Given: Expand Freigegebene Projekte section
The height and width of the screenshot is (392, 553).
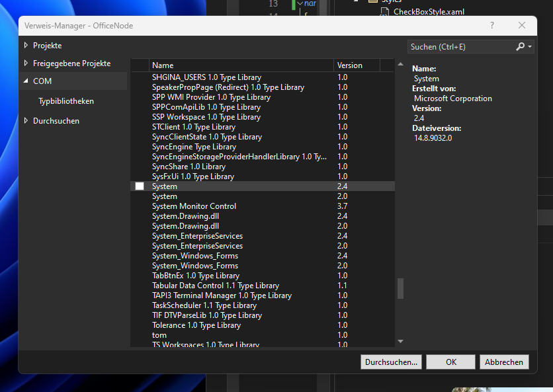Looking at the screenshot, I should click(x=26, y=63).
